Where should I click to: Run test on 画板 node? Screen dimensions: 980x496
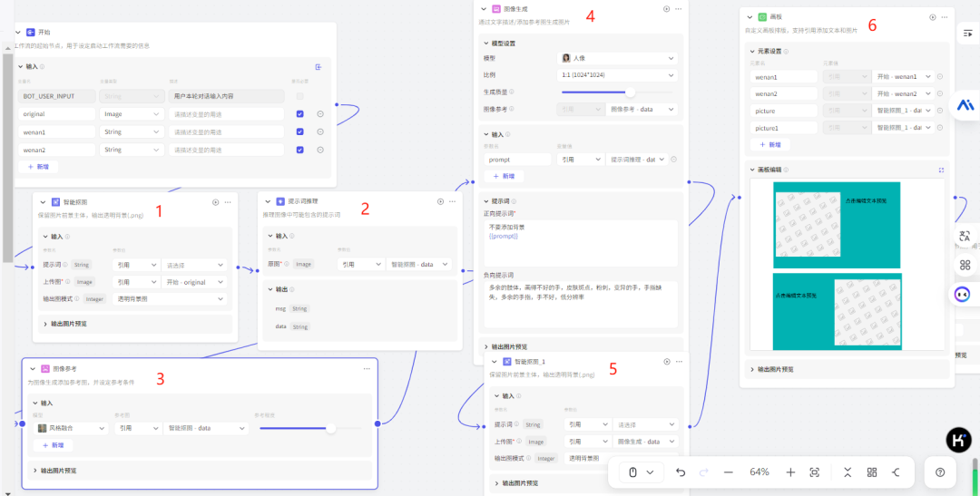click(933, 17)
